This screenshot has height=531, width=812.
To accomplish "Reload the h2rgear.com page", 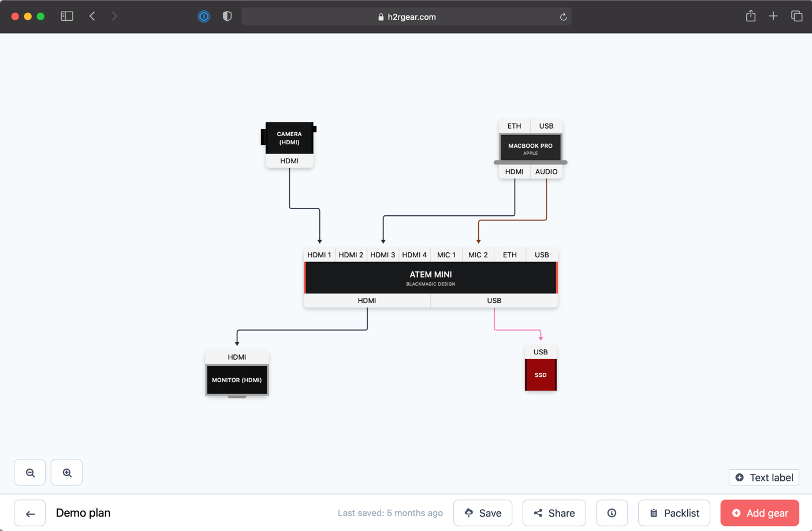I will [563, 17].
